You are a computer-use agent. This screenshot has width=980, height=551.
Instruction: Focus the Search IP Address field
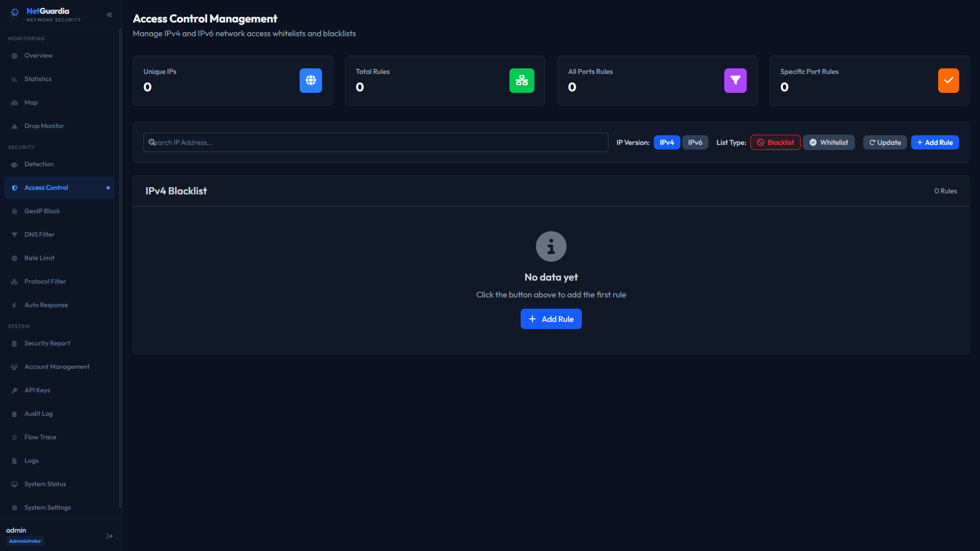click(376, 142)
